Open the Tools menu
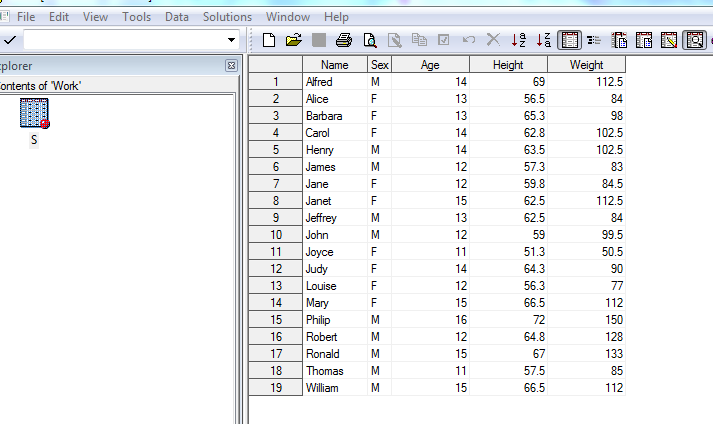The width and height of the screenshot is (713, 424). pyautogui.click(x=136, y=17)
